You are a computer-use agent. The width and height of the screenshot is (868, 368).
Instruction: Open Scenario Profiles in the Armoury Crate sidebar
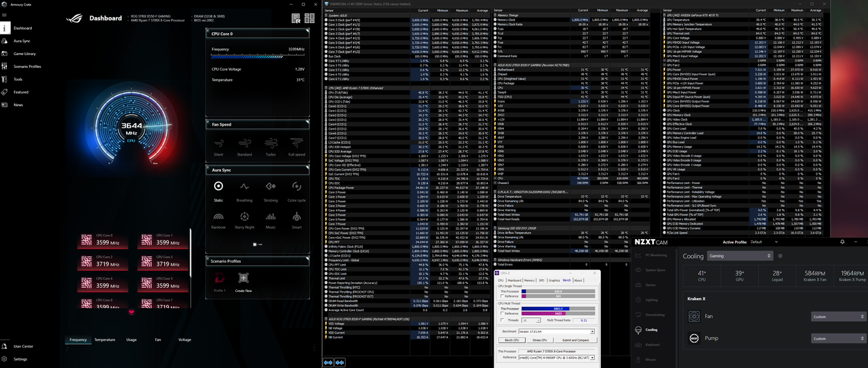click(x=27, y=67)
